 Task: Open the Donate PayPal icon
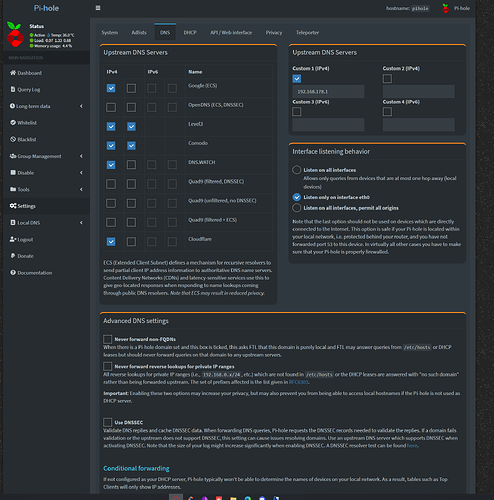13,256
